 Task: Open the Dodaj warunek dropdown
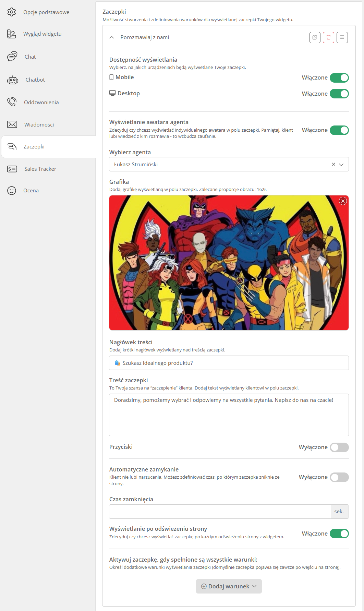[x=229, y=586]
